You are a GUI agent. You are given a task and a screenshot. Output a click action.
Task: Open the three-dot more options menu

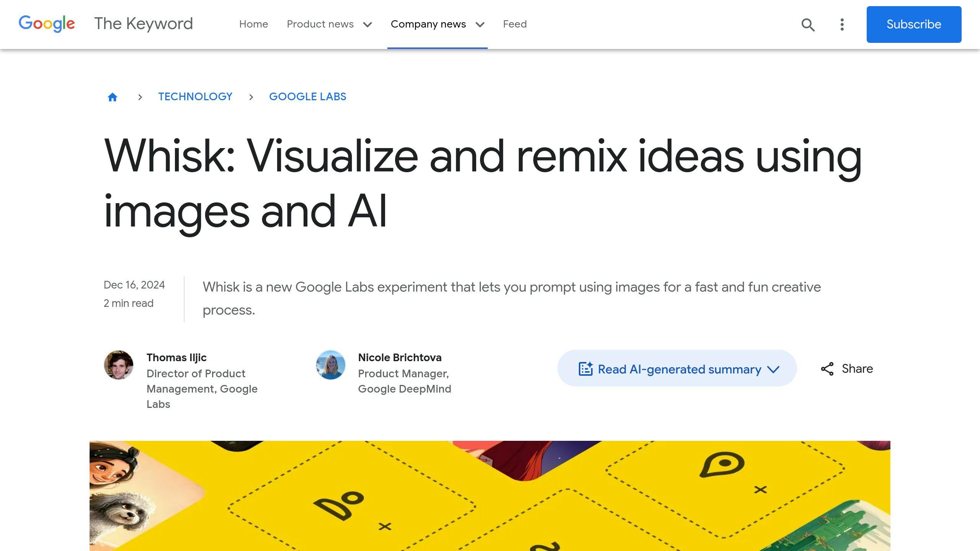pyautogui.click(x=842, y=24)
